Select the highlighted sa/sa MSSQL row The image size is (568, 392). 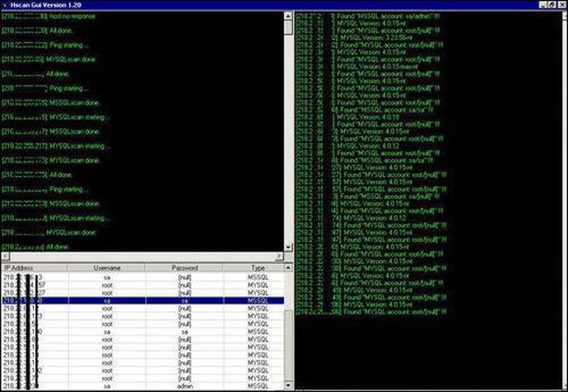[143, 300]
